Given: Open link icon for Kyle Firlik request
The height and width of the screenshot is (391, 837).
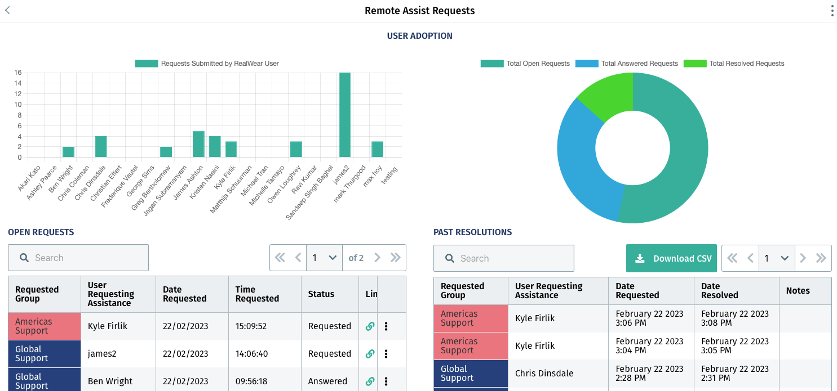Looking at the screenshot, I should 370,326.
